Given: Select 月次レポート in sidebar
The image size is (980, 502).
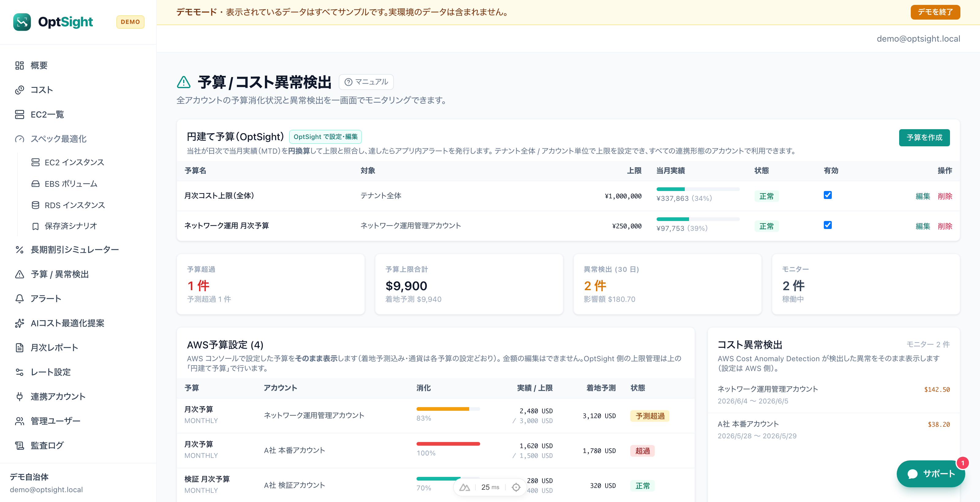Looking at the screenshot, I should pos(78,348).
